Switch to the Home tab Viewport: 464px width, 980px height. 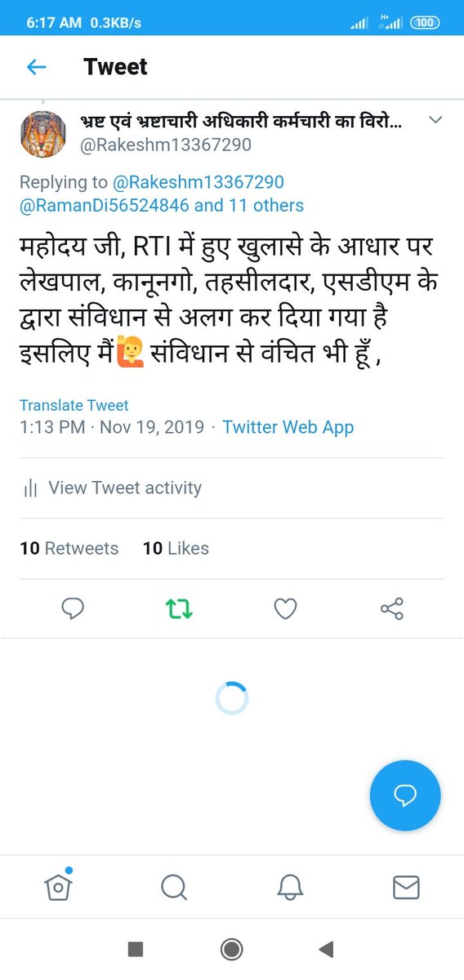[58, 886]
